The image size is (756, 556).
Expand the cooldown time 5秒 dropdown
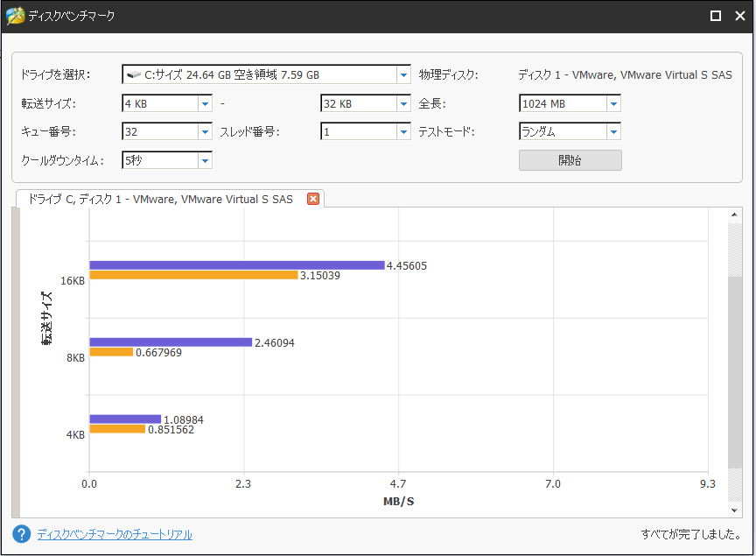[x=205, y=160]
